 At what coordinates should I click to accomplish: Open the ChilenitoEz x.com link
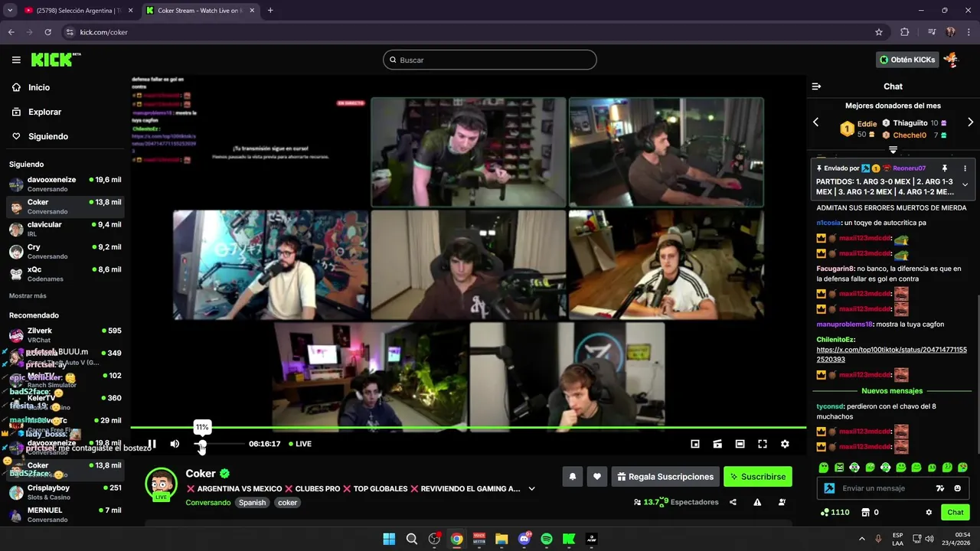click(x=891, y=354)
